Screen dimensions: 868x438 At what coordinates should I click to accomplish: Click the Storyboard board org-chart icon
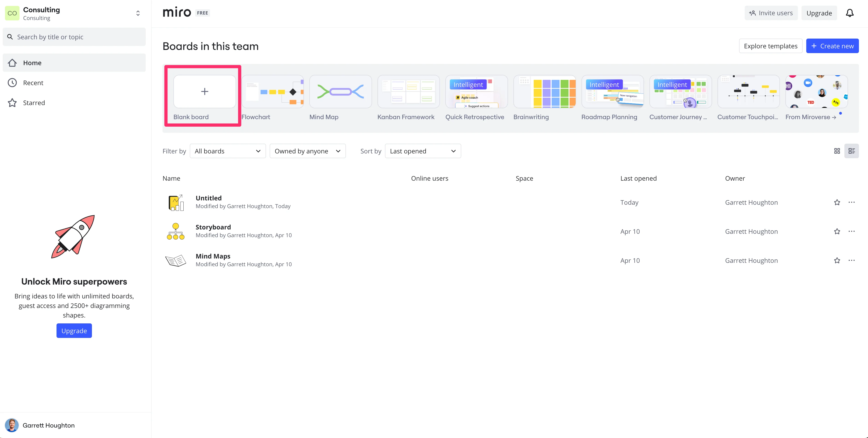[175, 231]
